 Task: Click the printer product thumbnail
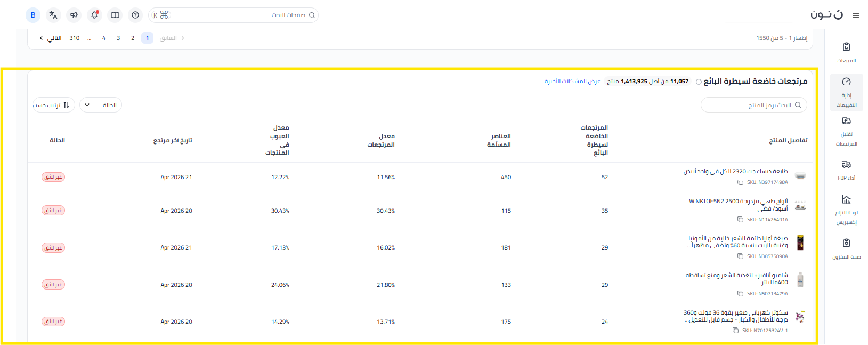(800, 176)
